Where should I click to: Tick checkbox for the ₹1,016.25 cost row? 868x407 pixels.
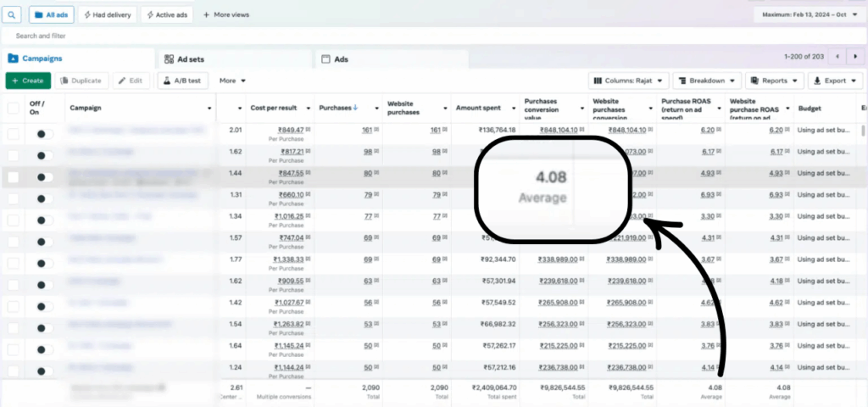[14, 220]
